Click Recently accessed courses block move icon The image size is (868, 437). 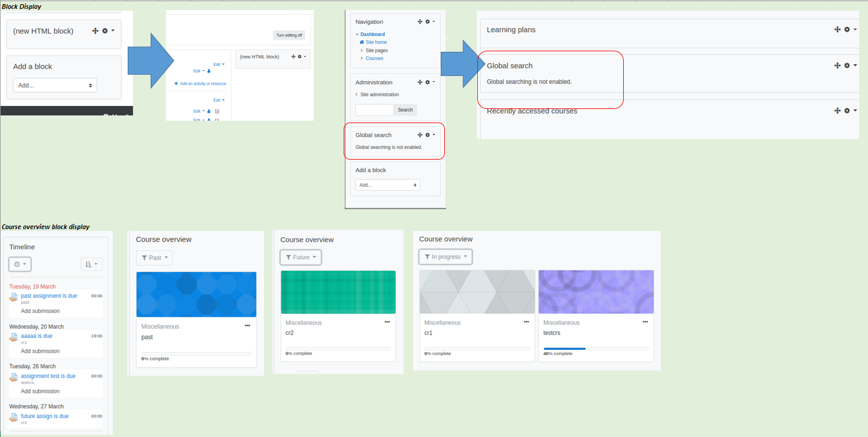pos(837,110)
